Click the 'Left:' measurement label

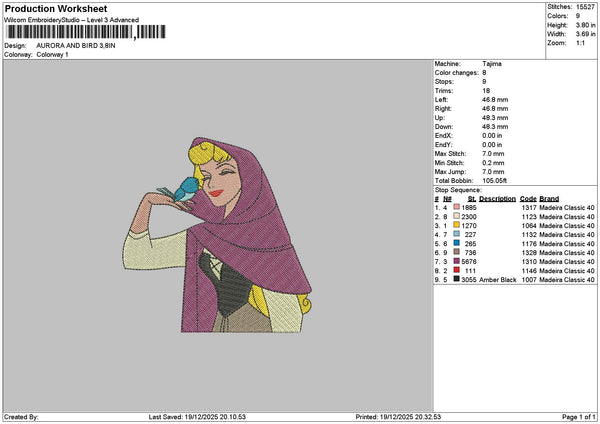tap(441, 99)
